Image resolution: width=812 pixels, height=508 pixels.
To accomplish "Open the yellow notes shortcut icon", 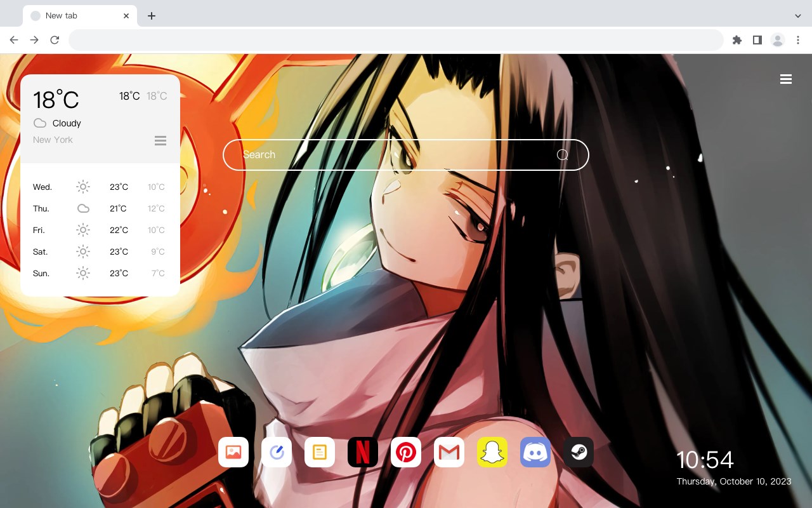I will point(320,452).
